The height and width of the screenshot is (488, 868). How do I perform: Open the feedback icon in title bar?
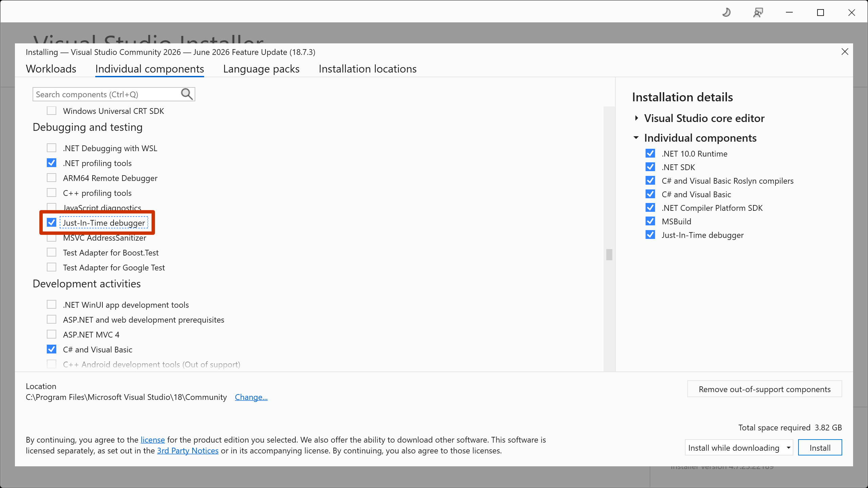click(758, 13)
